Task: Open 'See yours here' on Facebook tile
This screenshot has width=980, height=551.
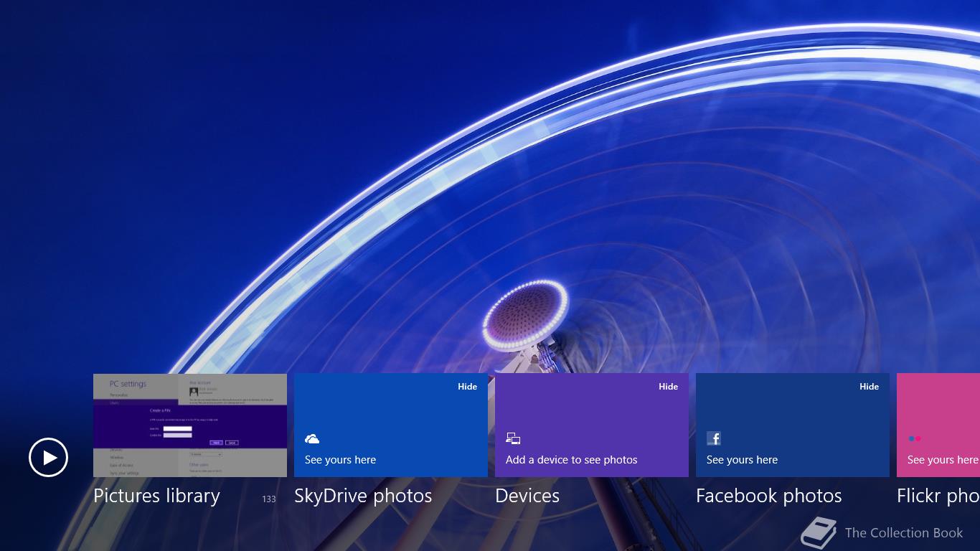Action: 742,460
